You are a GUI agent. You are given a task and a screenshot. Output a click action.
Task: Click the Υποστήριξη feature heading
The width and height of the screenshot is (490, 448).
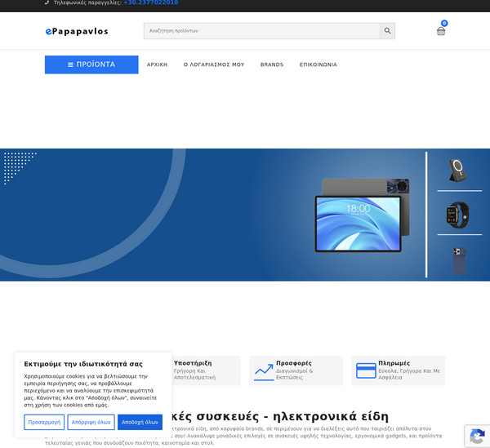[193, 363]
